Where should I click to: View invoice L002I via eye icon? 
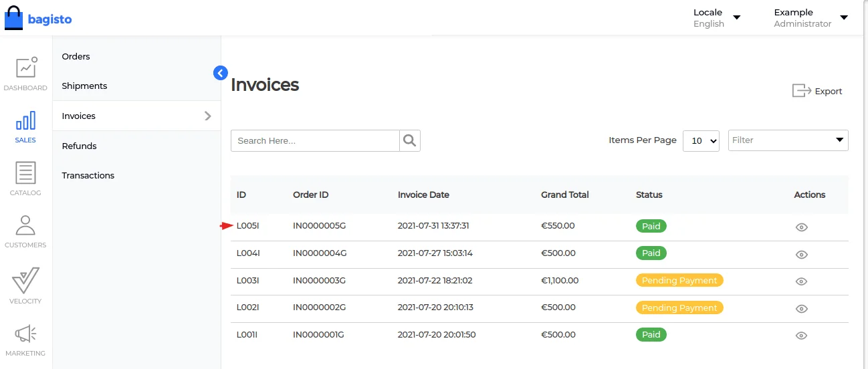pos(802,309)
